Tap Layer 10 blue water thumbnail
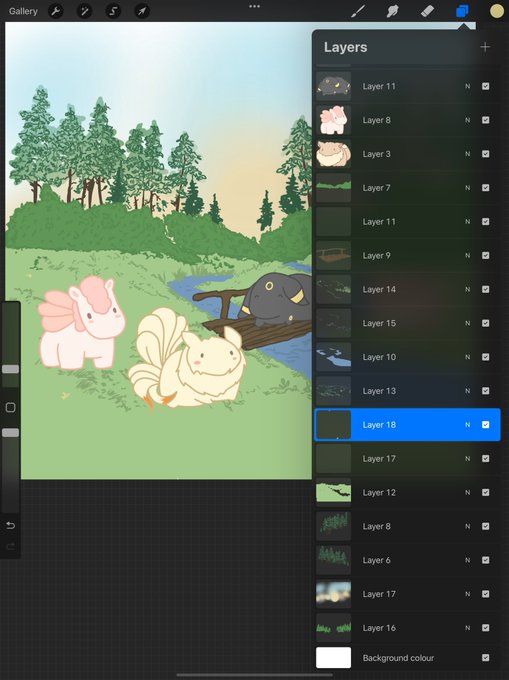 tap(333, 357)
